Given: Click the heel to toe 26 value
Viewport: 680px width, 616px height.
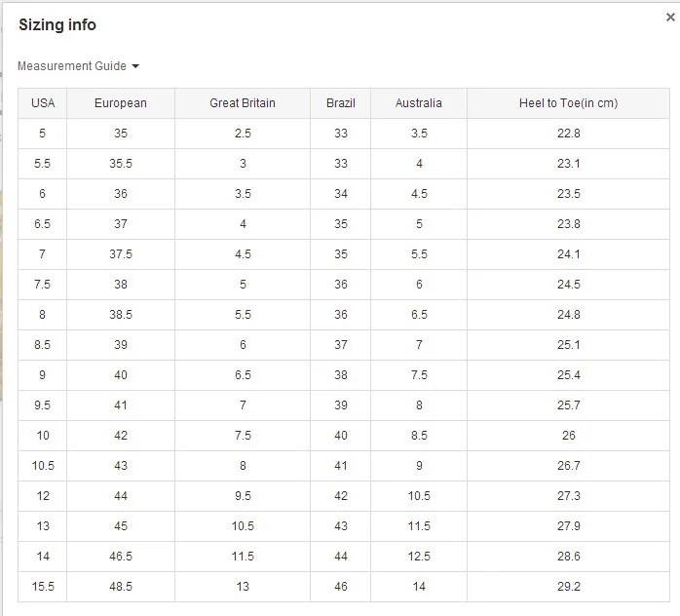Looking at the screenshot, I should (569, 436).
